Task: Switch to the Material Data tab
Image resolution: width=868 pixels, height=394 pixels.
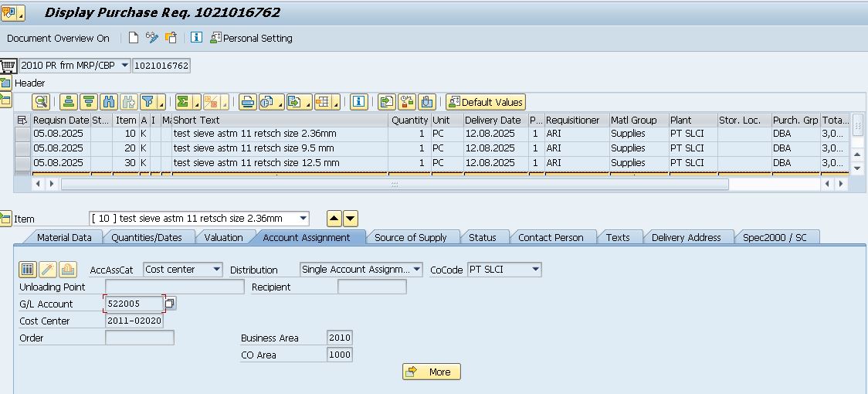Action: point(64,237)
